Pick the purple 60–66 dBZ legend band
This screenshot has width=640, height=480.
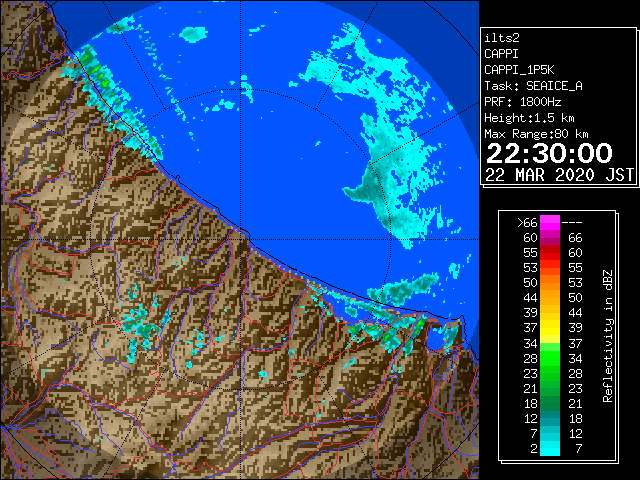click(x=550, y=238)
